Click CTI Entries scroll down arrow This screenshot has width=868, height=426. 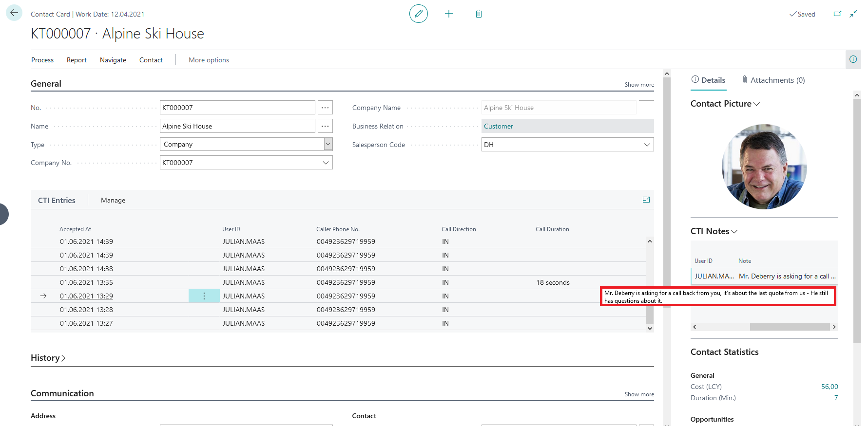(x=650, y=329)
